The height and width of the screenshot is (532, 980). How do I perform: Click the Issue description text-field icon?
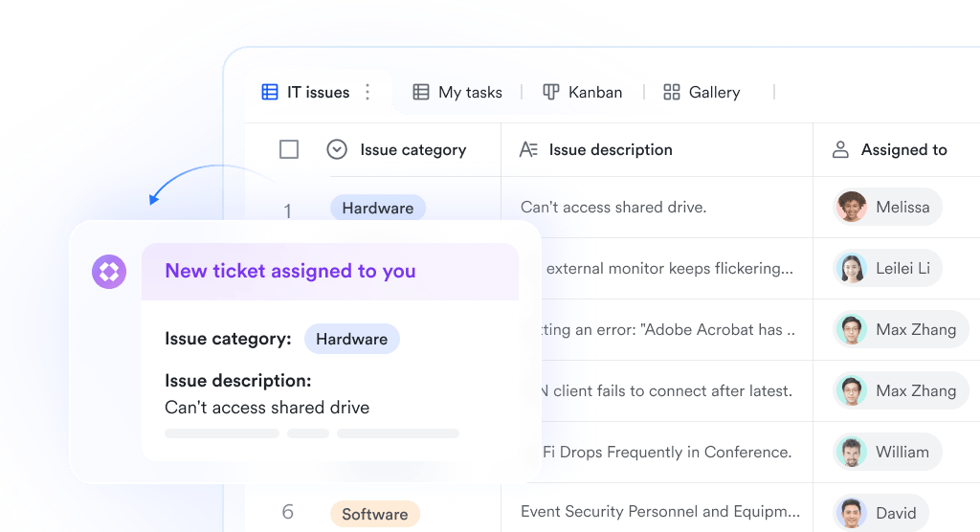click(528, 149)
